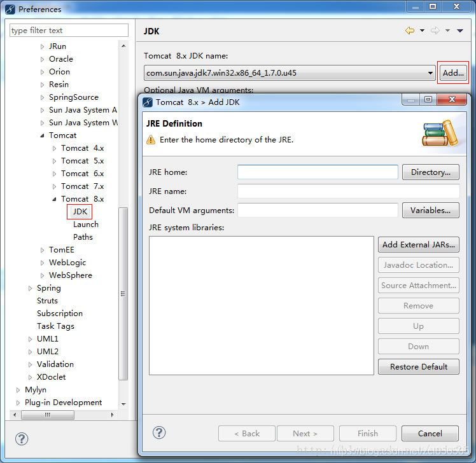Expand the Tomcat 7.x node
The height and width of the screenshot is (463, 476).
pos(54,186)
